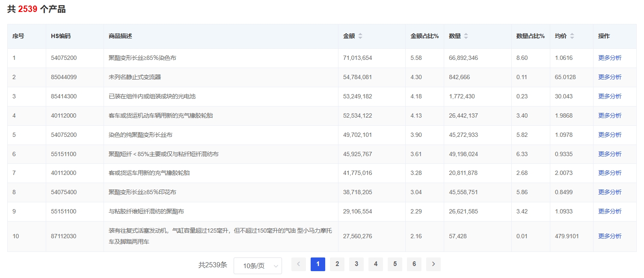Go to next page arrow
Screen dimensions: 644x278
click(x=433, y=264)
